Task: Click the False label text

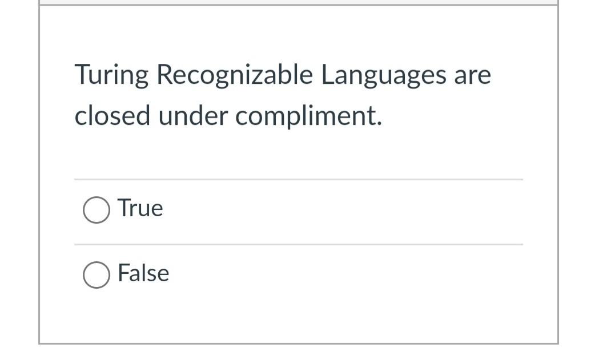Action: click(x=143, y=273)
